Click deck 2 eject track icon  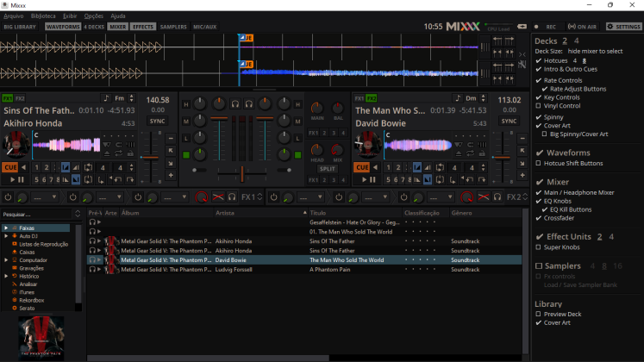tap(459, 153)
